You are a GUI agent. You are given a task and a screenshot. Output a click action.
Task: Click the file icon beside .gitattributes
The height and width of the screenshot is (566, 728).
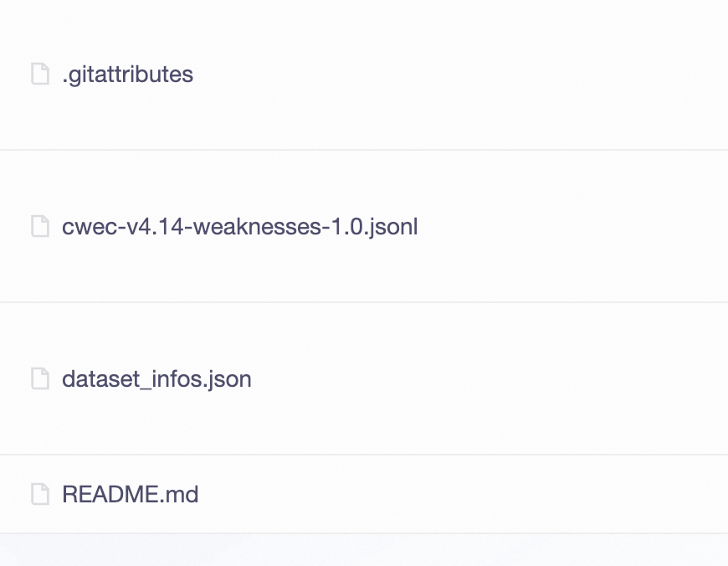pyautogui.click(x=40, y=75)
